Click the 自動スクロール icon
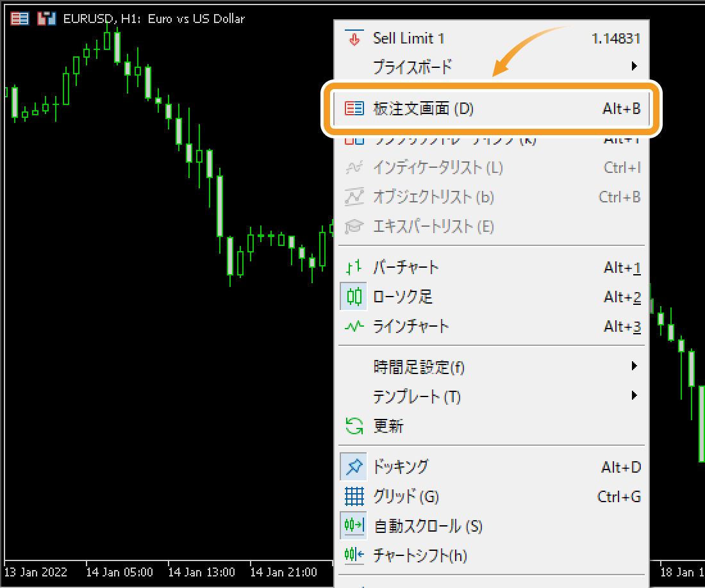 tap(354, 526)
